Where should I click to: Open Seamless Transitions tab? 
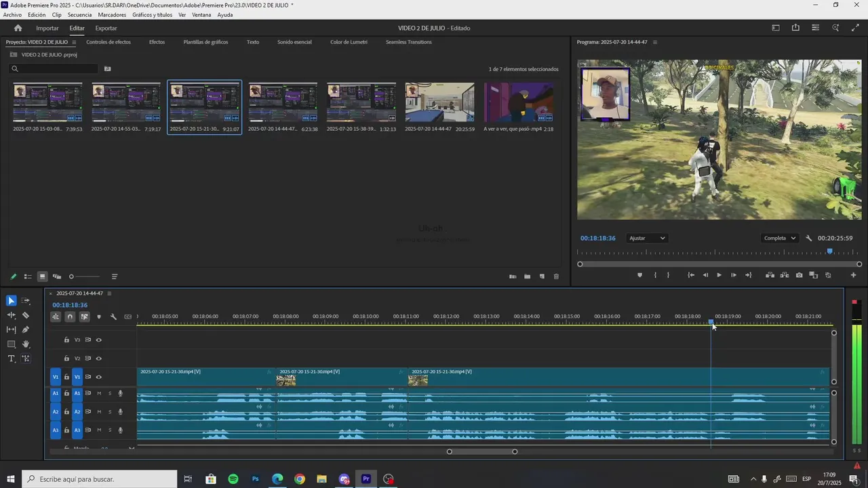point(408,42)
